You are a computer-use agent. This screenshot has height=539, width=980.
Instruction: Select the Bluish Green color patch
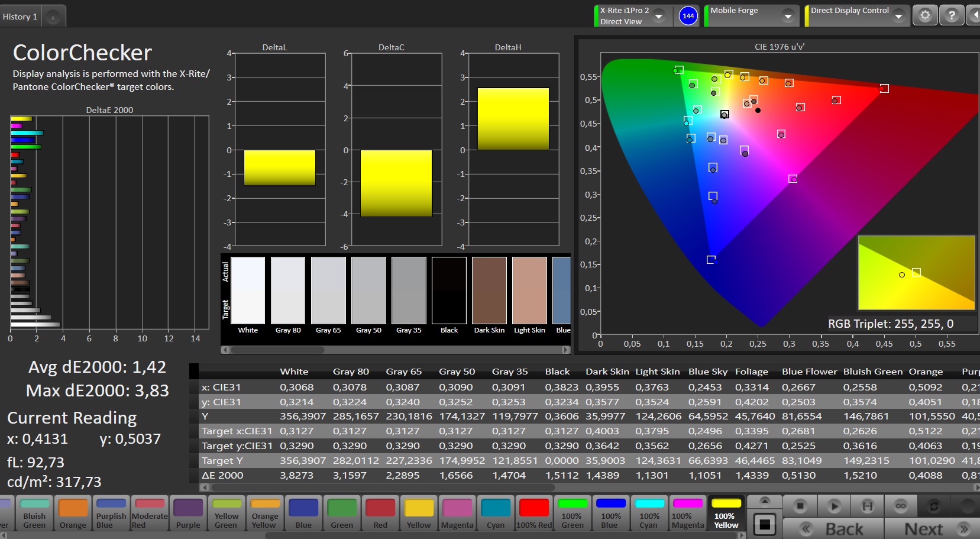coord(34,513)
